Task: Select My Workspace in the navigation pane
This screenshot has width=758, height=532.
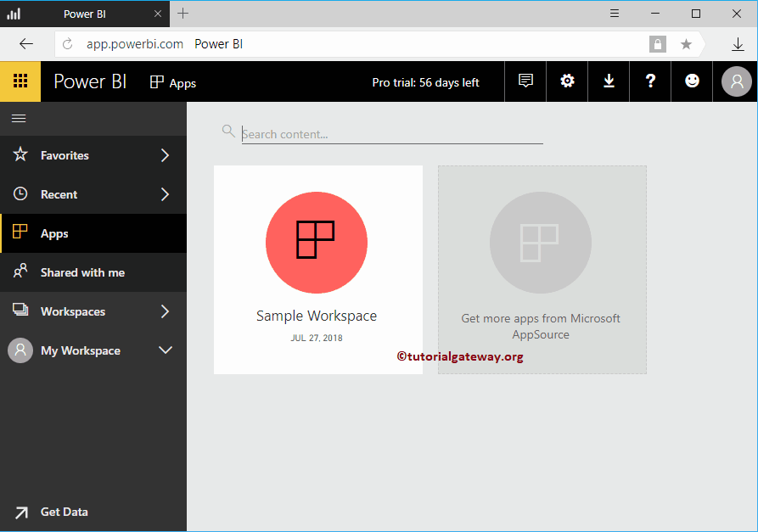Action: tap(93, 350)
